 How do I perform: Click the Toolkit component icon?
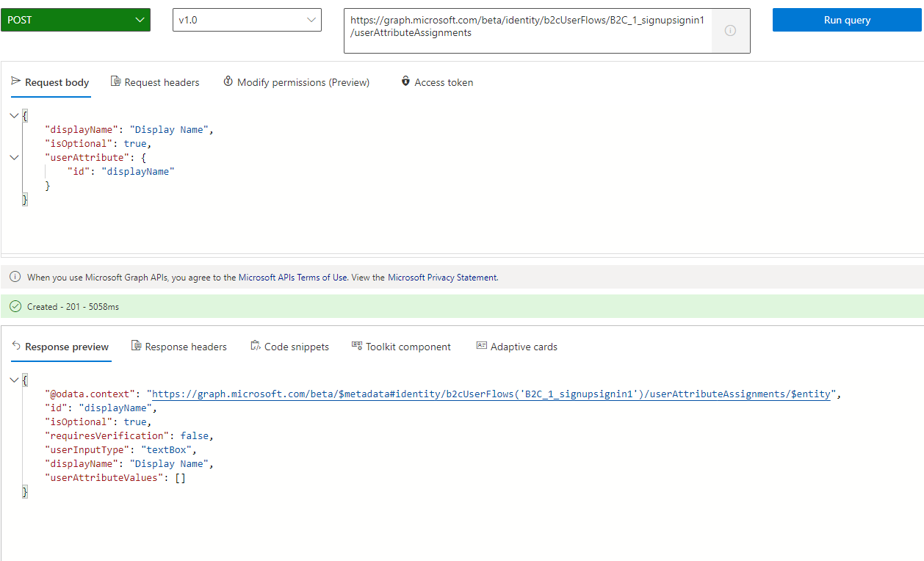(x=357, y=346)
